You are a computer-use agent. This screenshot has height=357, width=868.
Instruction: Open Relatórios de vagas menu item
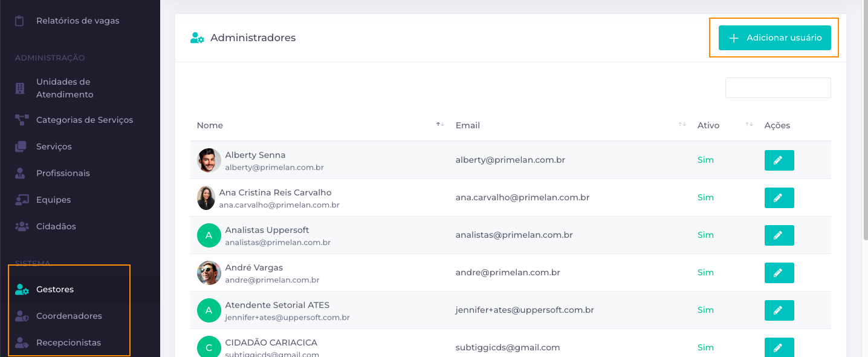pos(80,21)
